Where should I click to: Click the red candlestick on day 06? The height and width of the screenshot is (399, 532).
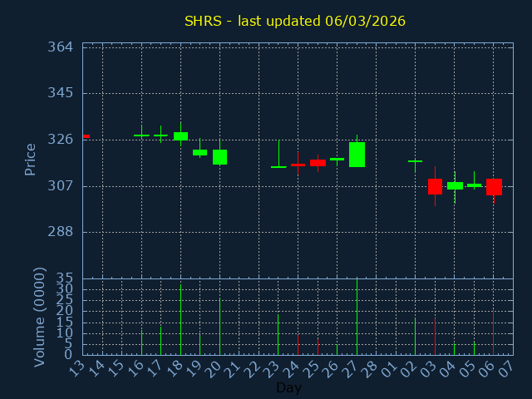point(494,187)
